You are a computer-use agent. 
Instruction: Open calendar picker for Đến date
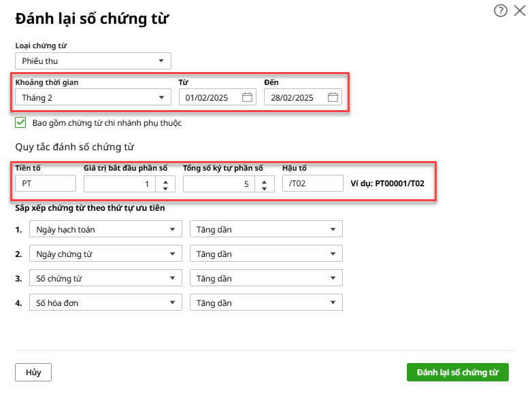[333, 98]
